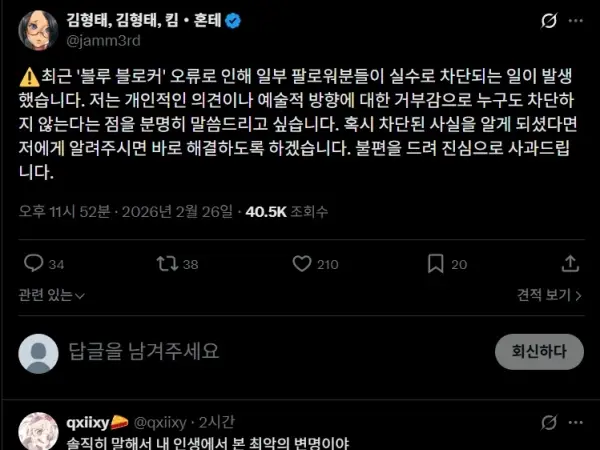The width and height of the screenshot is (600, 450).
Task: Open the share upload icon
Action: (570, 264)
